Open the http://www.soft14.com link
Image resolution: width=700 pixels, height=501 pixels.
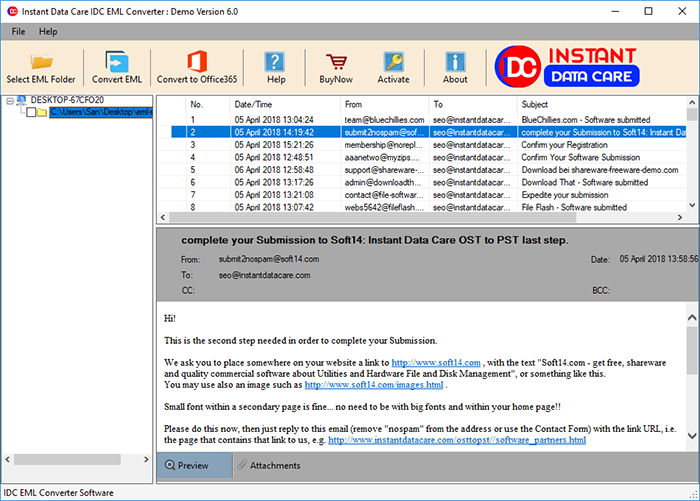tap(436, 363)
